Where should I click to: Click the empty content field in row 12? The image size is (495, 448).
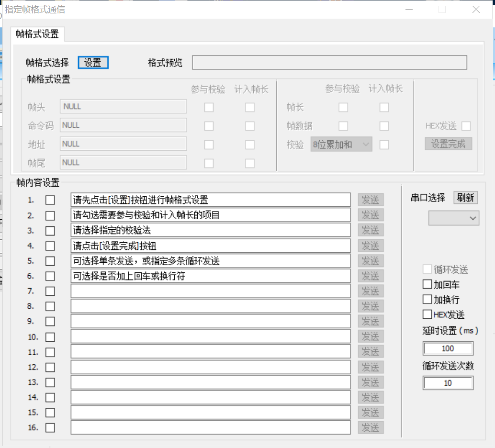(211, 367)
